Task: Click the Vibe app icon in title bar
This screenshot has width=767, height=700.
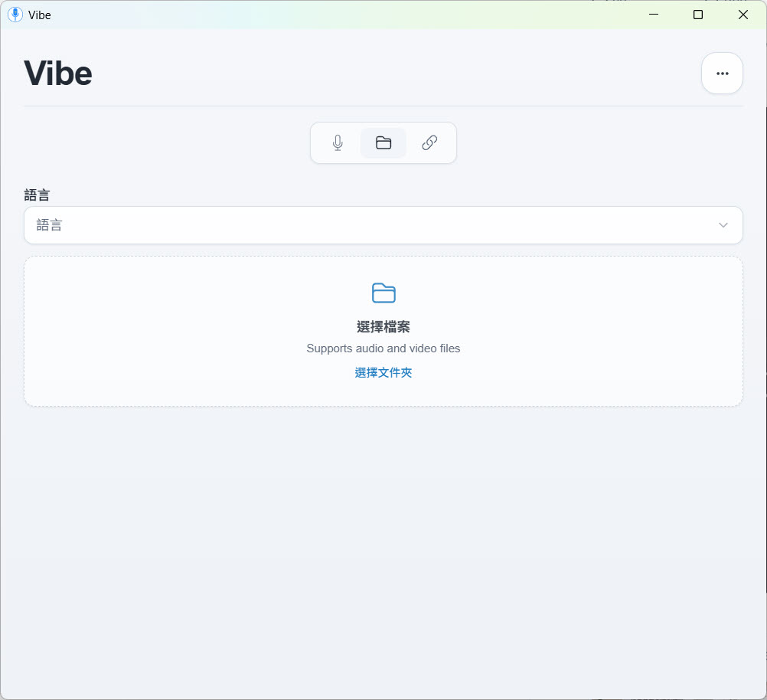Action: [15, 15]
